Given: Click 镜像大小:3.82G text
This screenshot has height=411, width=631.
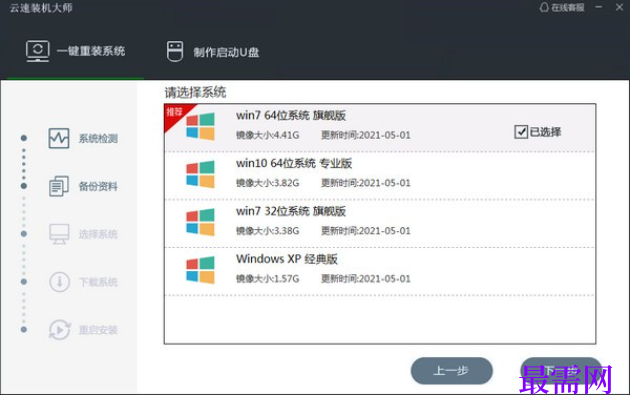Looking at the screenshot, I should (268, 183).
